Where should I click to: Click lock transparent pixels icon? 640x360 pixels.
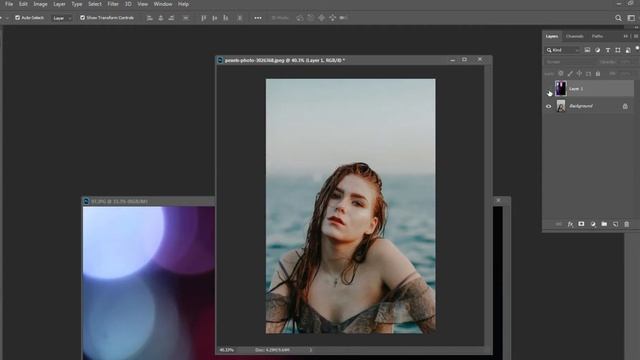click(561, 74)
